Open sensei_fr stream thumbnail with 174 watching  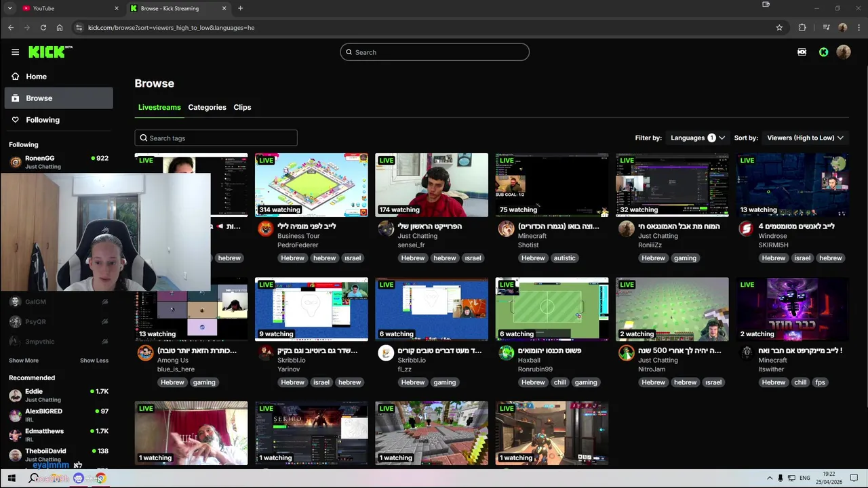tap(431, 185)
